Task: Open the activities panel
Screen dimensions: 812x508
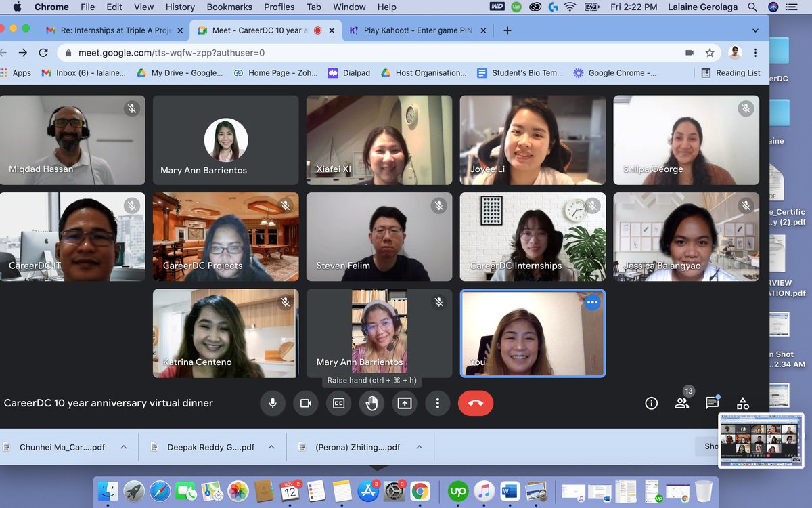Action: pyautogui.click(x=743, y=403)
